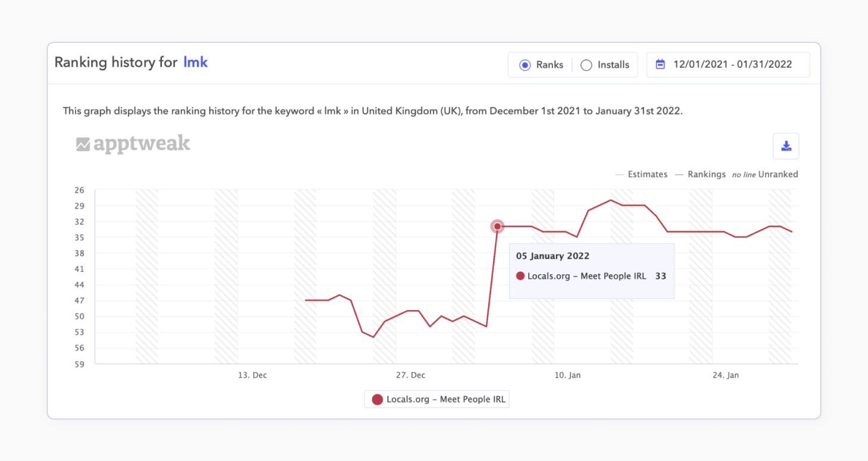868x461 pixels.
Task: Open the 12/01/2021 - 01/31/2022 date range picker
Action: pyautogui.click(x=732, y=65)
